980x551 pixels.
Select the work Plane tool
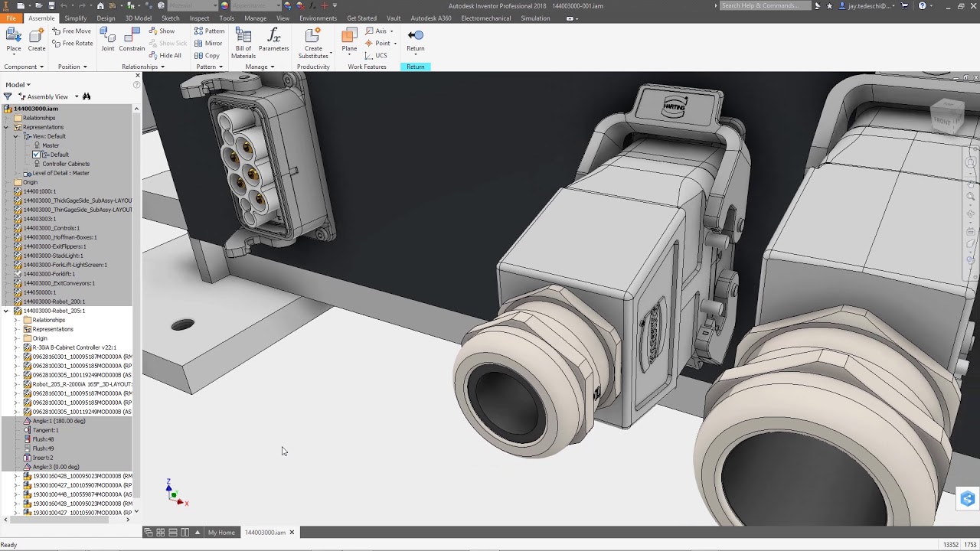349,40
